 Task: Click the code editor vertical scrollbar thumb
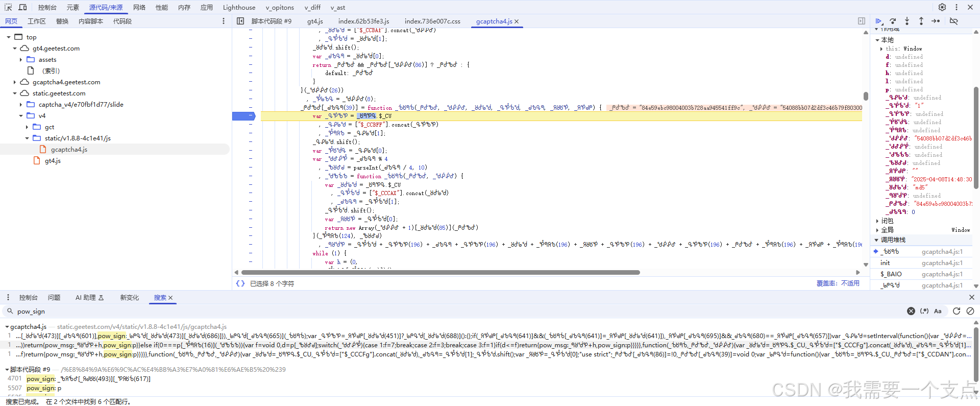[866, 96]
